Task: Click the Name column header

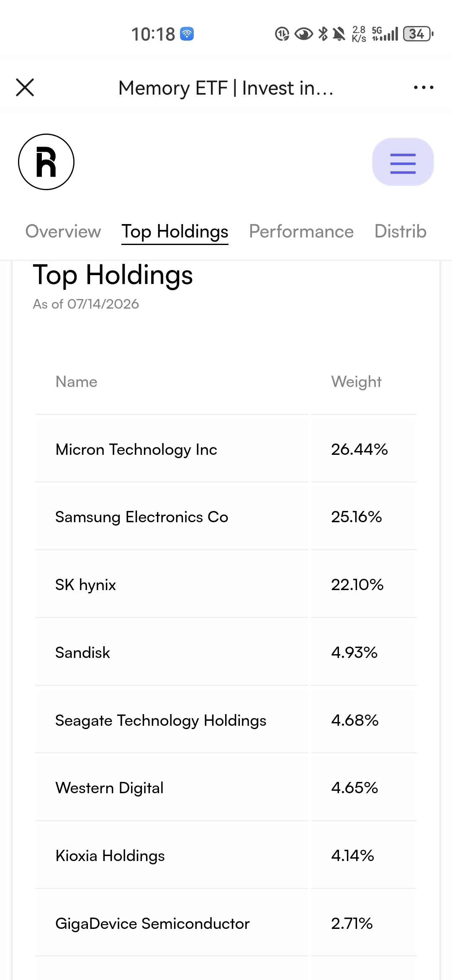Action: click(x=77, y=382)
